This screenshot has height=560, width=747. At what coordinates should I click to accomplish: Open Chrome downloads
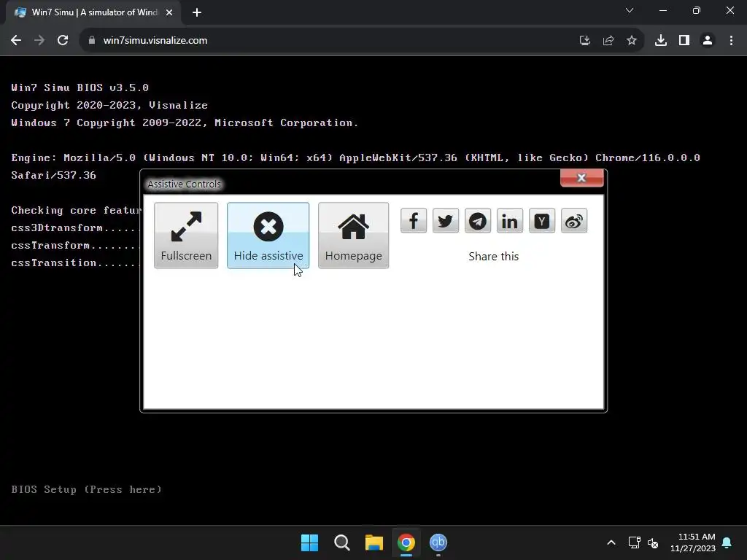[x=660, y=41]
